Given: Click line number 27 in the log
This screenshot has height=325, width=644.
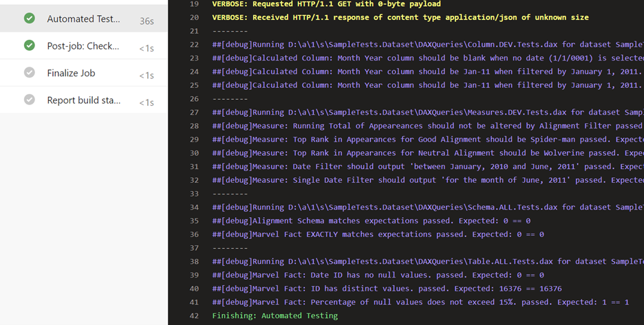Looking at the screenshot, I should (193, 112).
